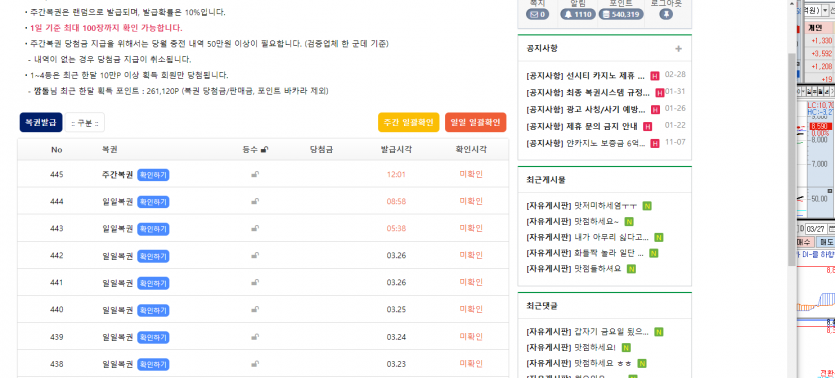The width and height of the screenshot is (835, 378).
Task: Click the unlock icon in row 444
Action: [255, 201]
